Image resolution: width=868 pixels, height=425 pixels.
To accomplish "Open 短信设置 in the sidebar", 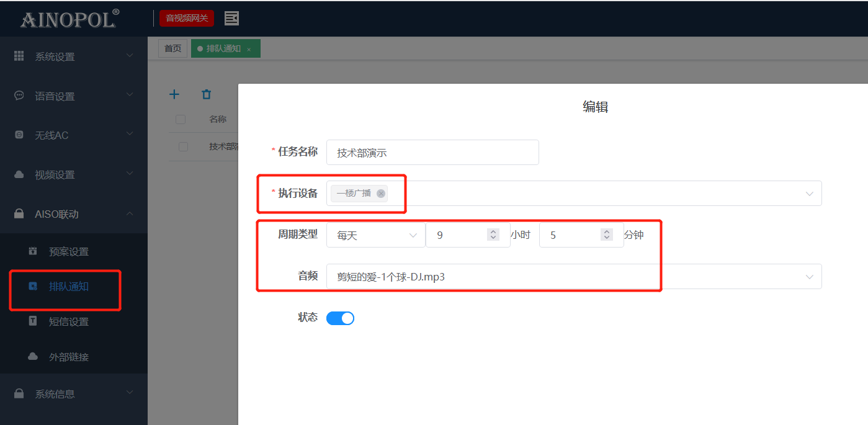I will click(x=68, y=321).
